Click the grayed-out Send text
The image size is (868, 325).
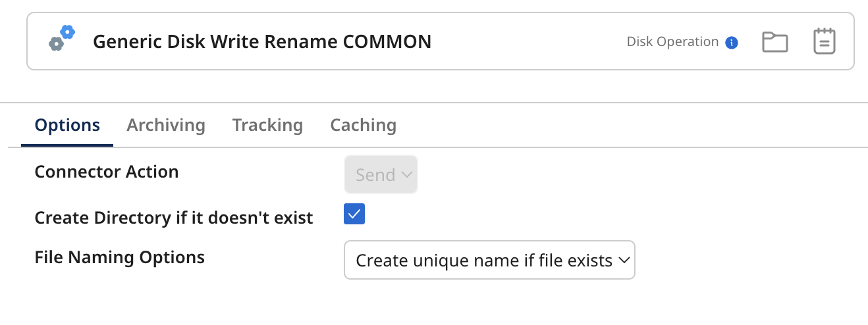point(375,175)
